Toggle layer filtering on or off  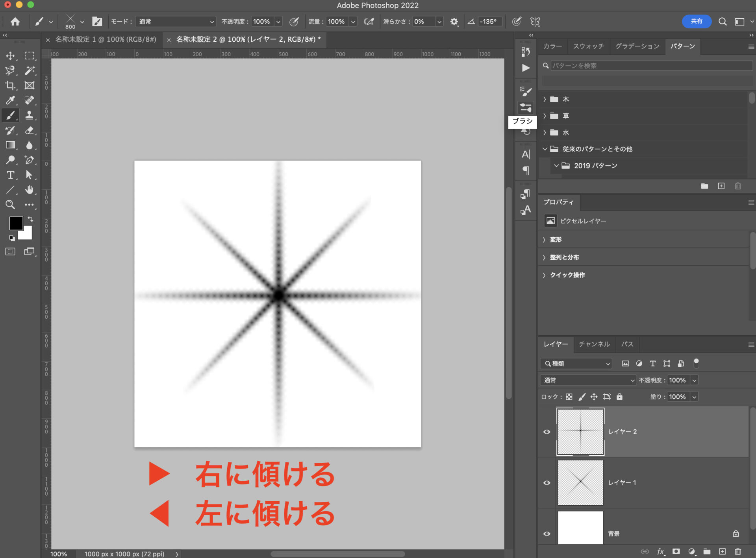click(x=696, y=363)
